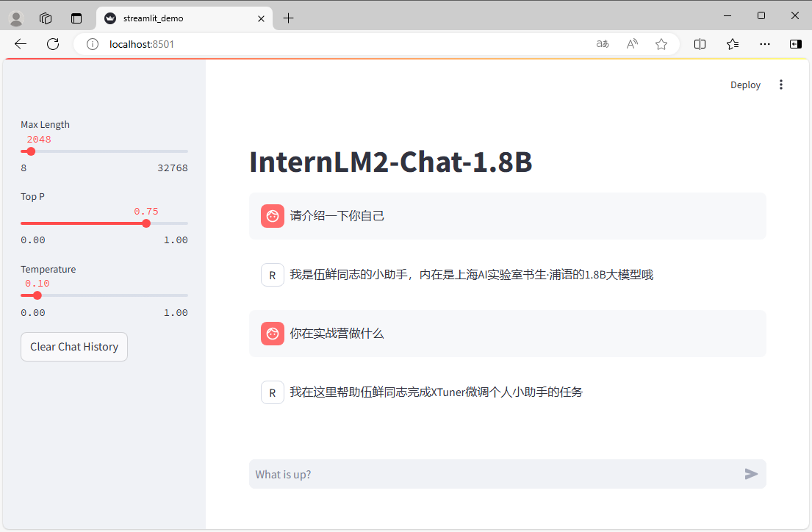Go back with the back arrow

(x=21, y=44)
